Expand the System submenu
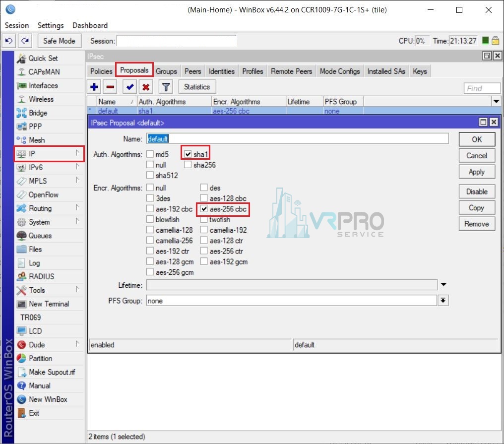This screenshot has height=444, width=504. tap(77, 221)
